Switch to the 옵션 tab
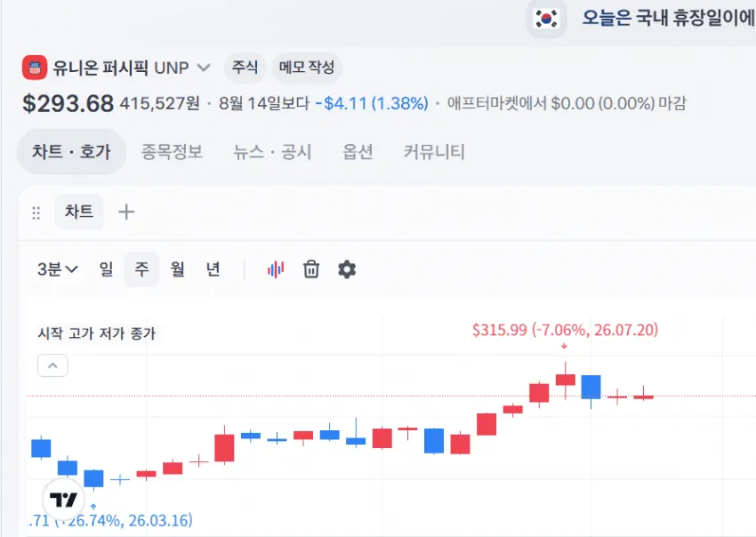This screenshot has width=756, height=537. pos(358,152)
